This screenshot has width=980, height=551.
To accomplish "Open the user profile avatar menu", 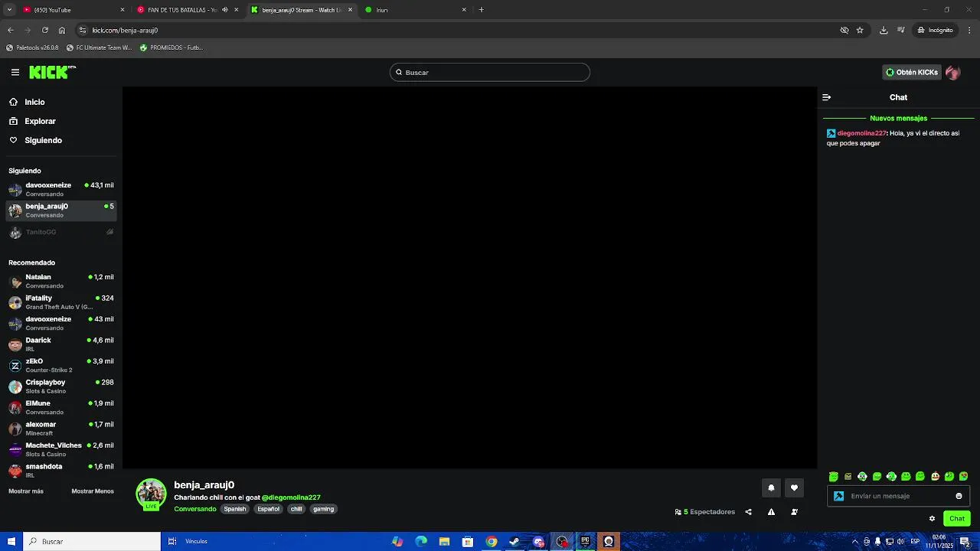I will (x=953, y=72).
